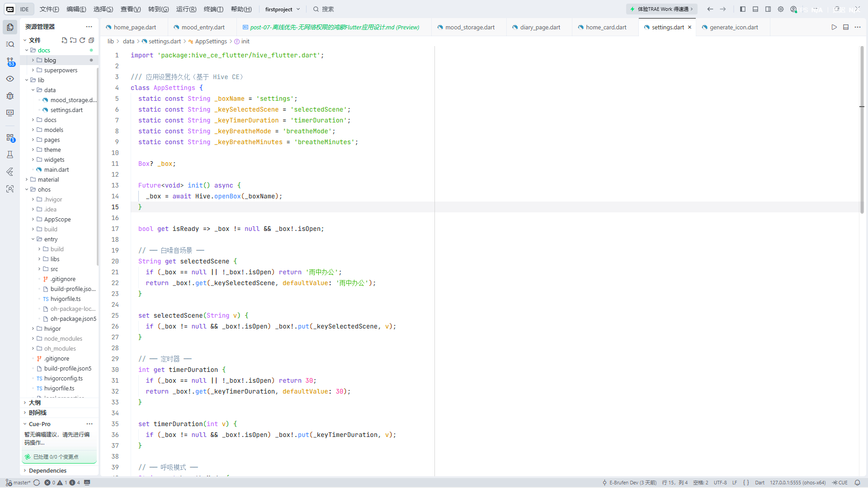The width and height of the screenshot is (868, 488).
Task: Toggle secondary sidebar visibility
Action: click(768, 9)
